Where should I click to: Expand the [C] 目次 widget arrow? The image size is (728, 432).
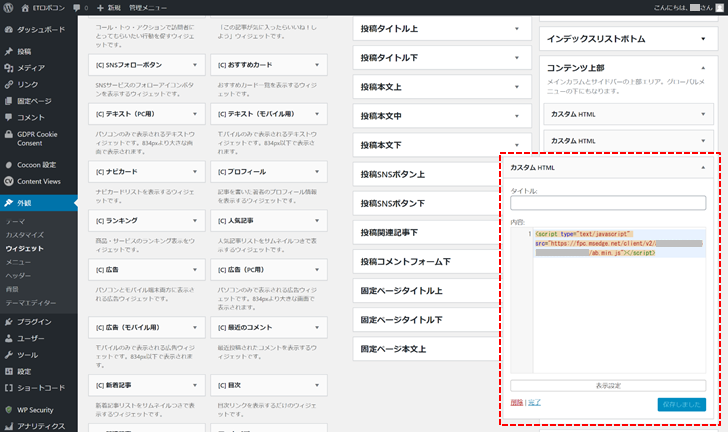click(317, 386)
